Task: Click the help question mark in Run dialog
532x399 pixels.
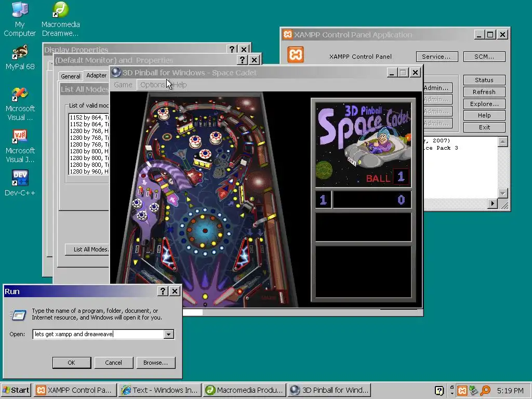Action: (163, 291)
